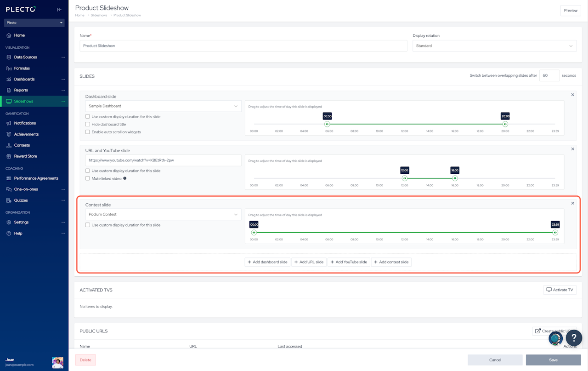Enable Hide dashboard title checkbox
Screen dimensions: 588x371
tap(88, 125)
